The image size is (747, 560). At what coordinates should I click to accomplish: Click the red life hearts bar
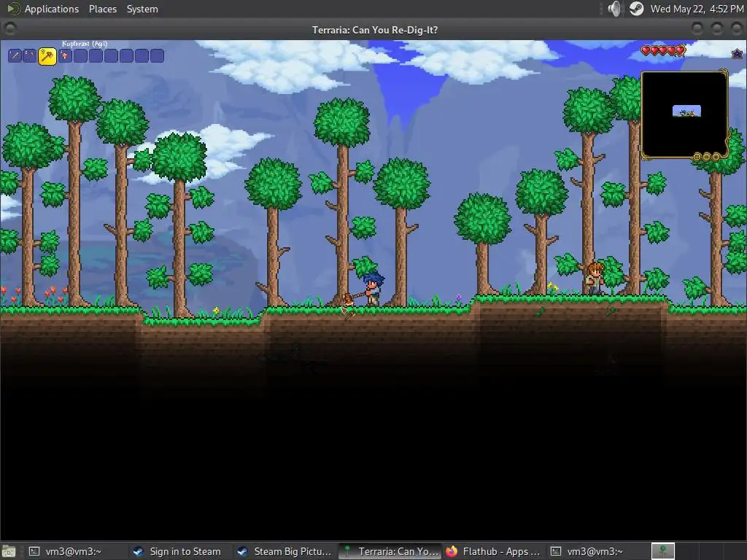(662, 50)
